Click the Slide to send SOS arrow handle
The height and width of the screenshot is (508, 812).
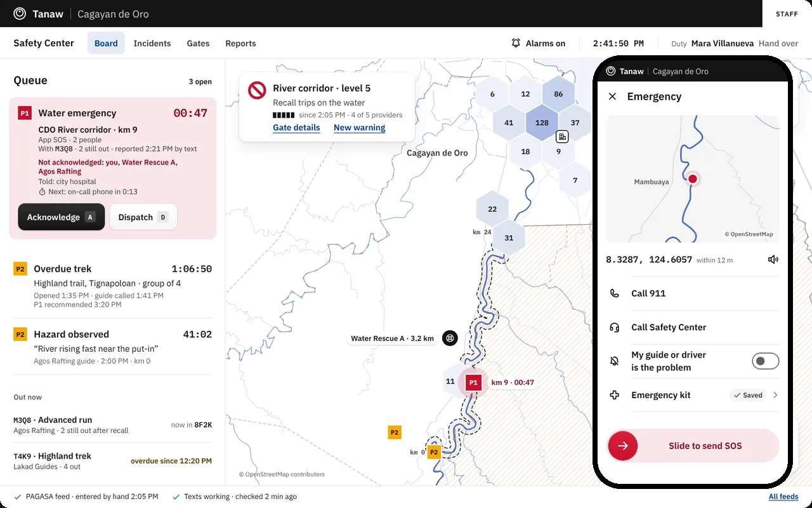point(623,446)
